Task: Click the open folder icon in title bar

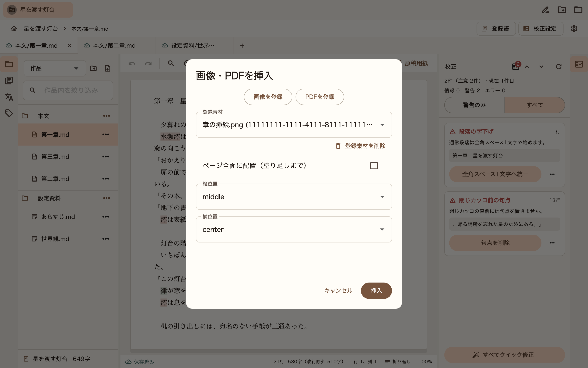Action: coord(578,10)
